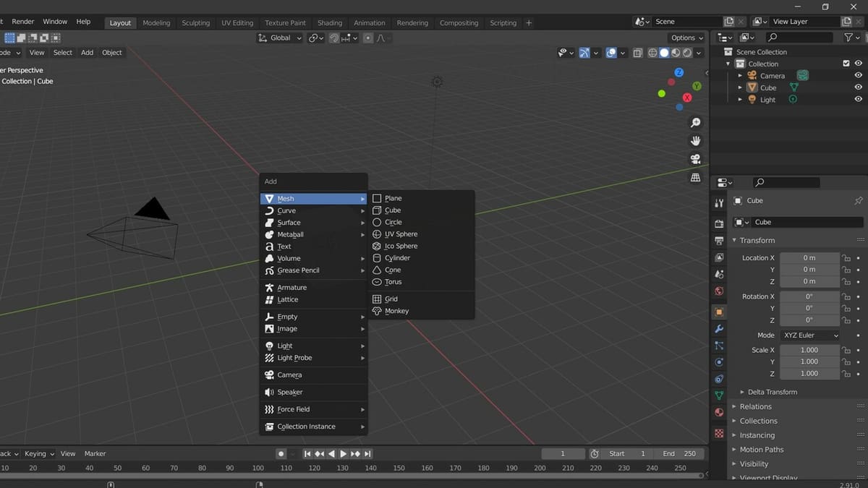Expand the Instancing panel
This screenshot has width=868, height=488.
pos(757,435)
